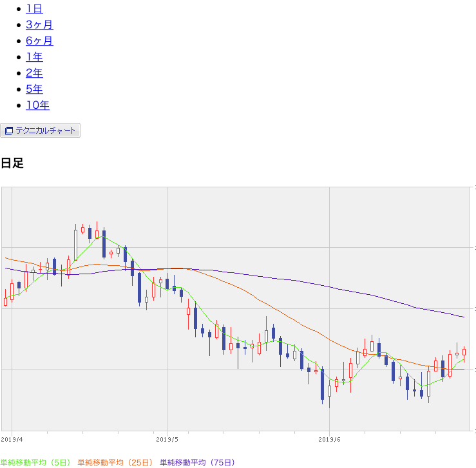
Task: Click the 2019/4 axis date label
Action: [12, 440]
